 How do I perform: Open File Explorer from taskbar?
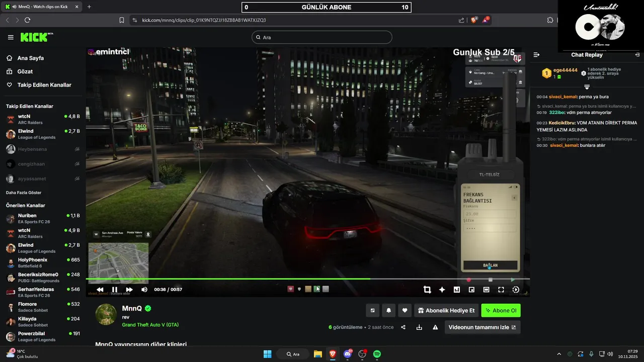(x=318, y=354)
